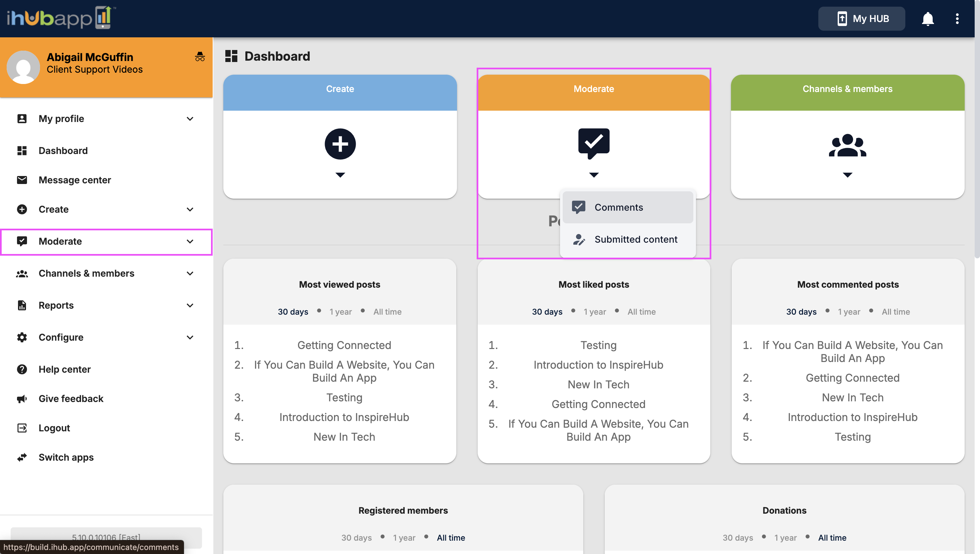Click the Create card header
980x554 pixels.
[340, 92]
